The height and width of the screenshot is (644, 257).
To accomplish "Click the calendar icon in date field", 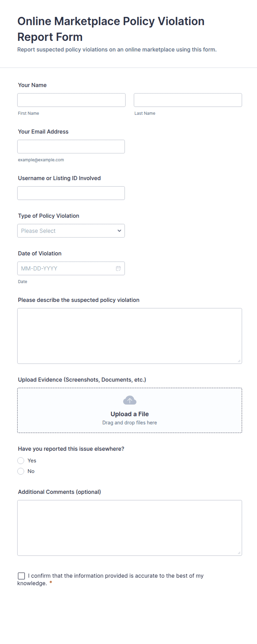I will coord(118,268).
